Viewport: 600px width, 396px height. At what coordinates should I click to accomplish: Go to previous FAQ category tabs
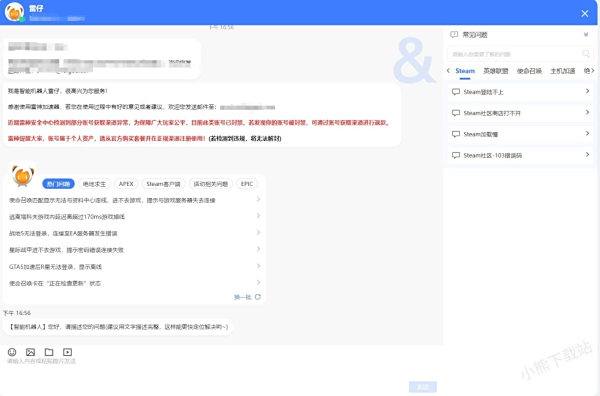pos(448,70)
